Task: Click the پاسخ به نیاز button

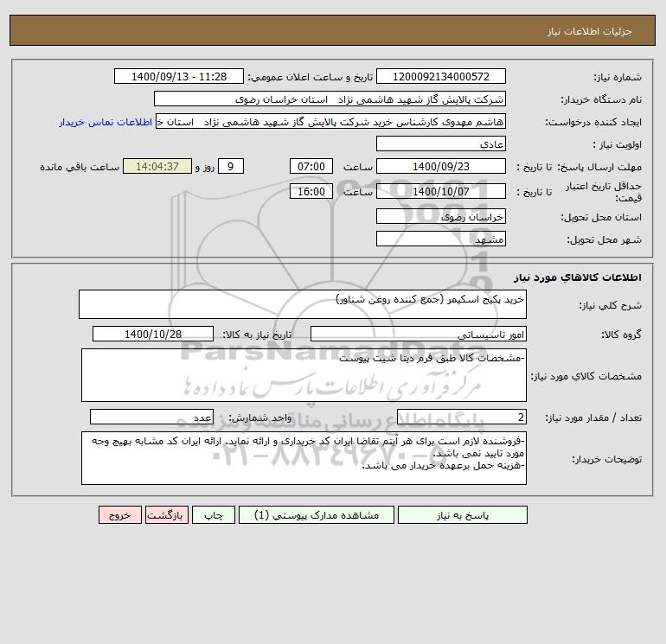Action: click(x=462, y=515)
